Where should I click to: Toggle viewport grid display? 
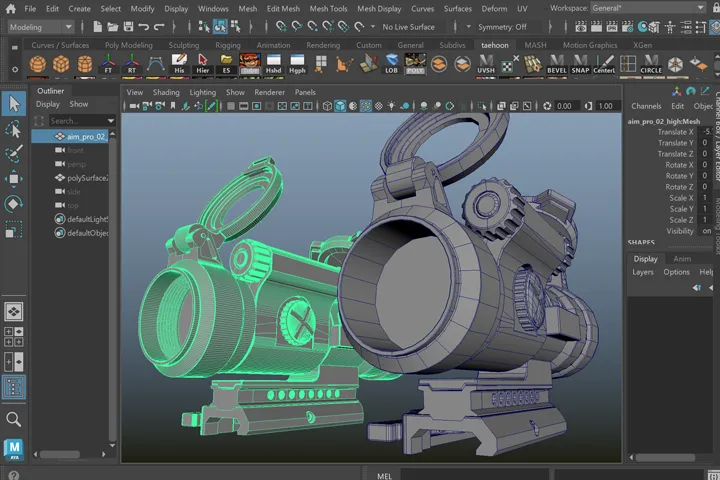coord(231,106)
